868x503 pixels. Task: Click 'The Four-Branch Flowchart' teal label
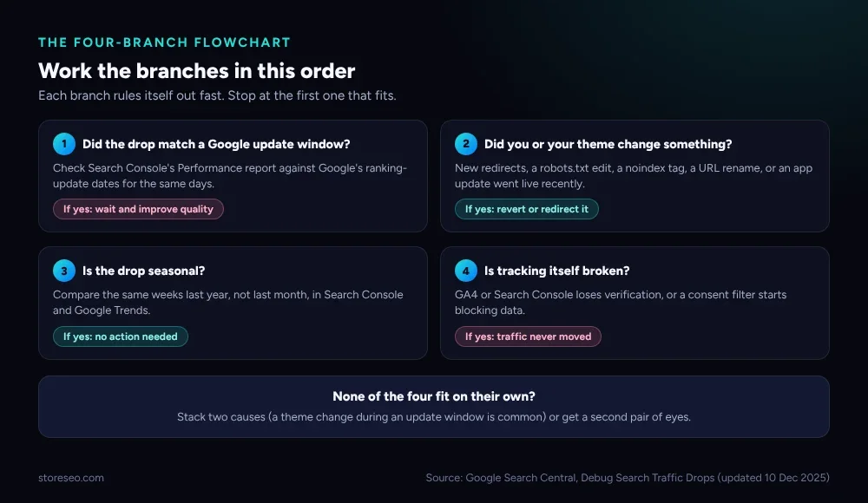[164, 42]
